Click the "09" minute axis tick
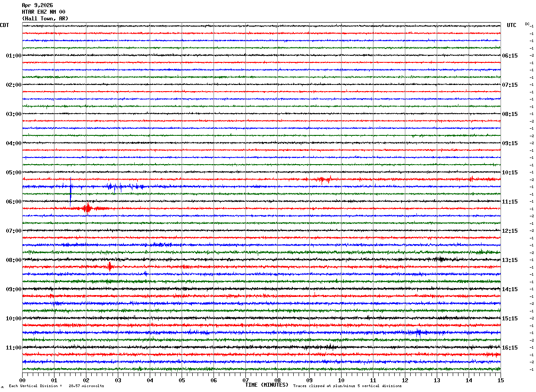This screenshot has height=392, width=536. coord(309,380)
